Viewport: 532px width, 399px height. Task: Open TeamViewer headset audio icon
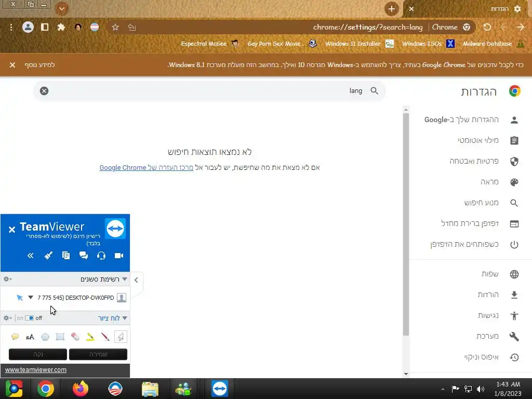pyautogui.click(x=101, y=256)
